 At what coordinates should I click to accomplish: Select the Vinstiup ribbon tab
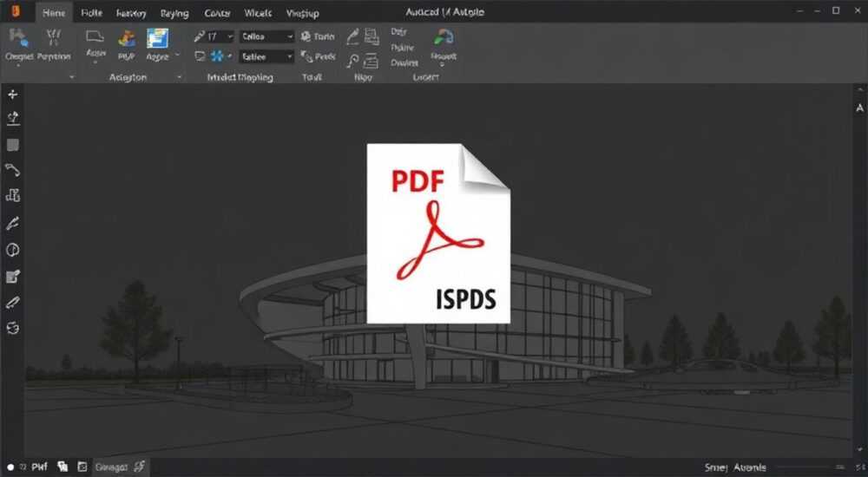[x=302, y=13]
